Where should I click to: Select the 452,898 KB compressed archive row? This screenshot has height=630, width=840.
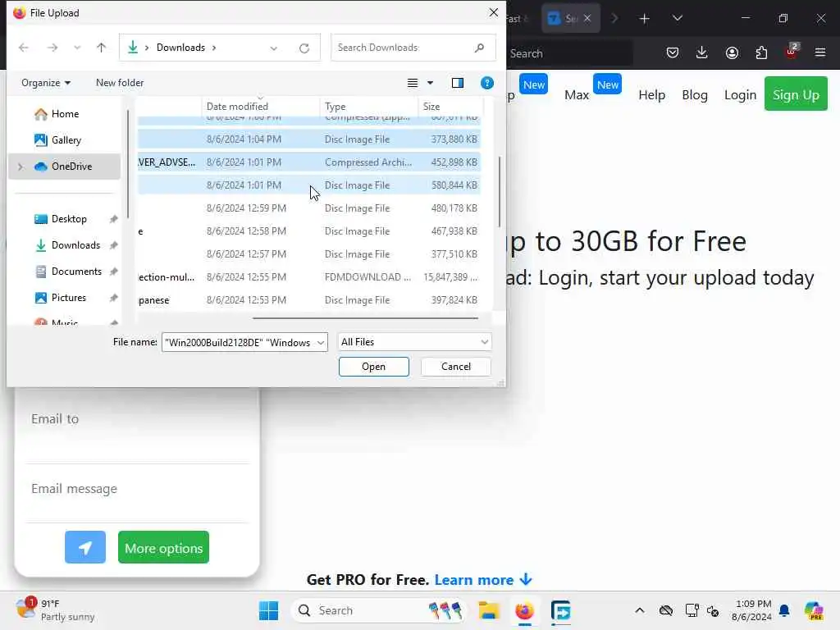[309, 162]
